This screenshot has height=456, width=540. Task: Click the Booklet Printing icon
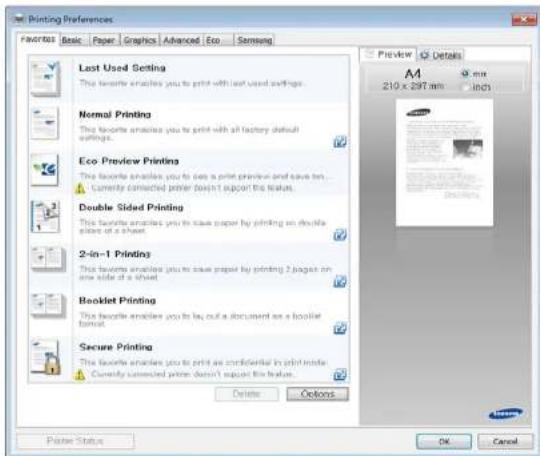48,305
